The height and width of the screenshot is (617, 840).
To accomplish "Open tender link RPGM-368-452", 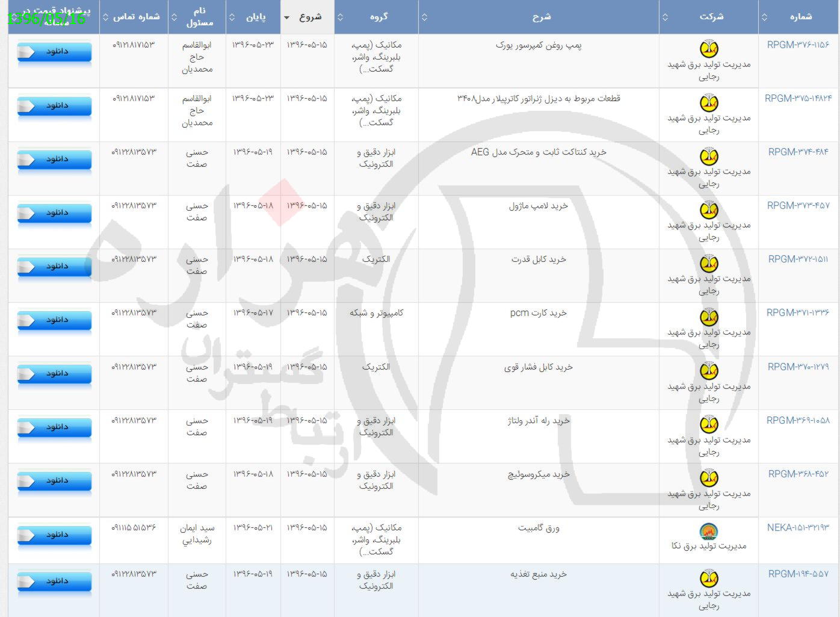I will 798,474.
